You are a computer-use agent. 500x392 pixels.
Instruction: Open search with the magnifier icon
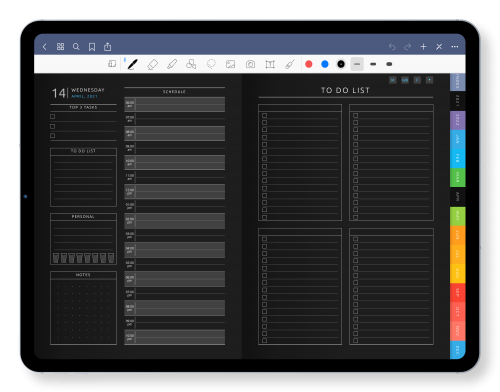click(76, 47)
